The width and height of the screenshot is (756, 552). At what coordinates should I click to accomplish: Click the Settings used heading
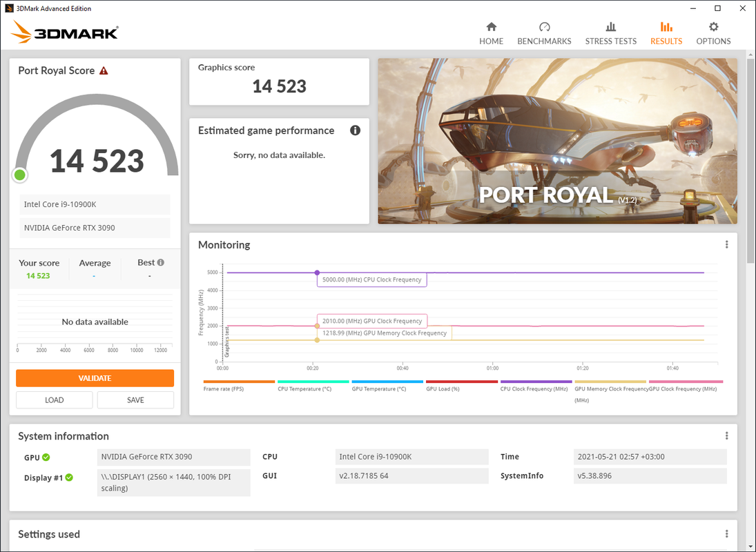point(49,534)
